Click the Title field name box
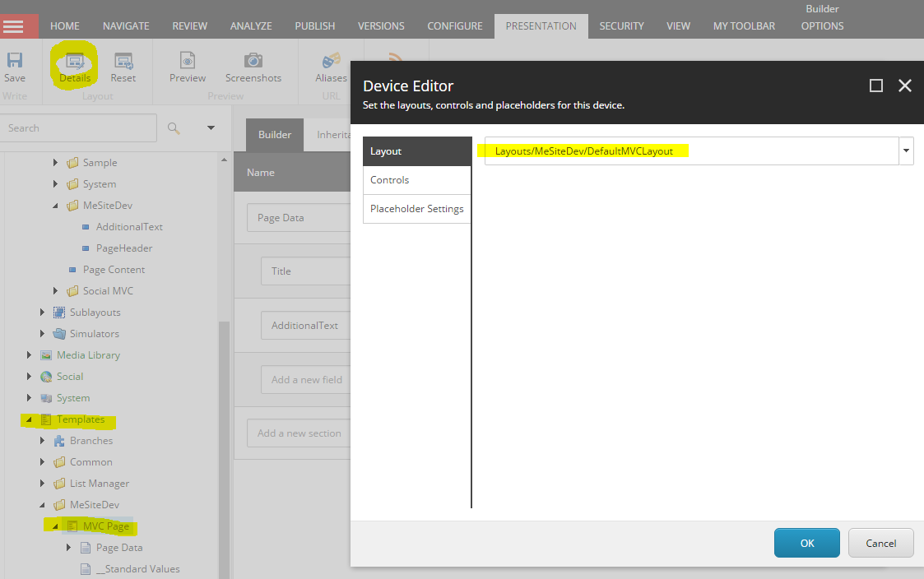The image size is (924, 579). [306, 271]
